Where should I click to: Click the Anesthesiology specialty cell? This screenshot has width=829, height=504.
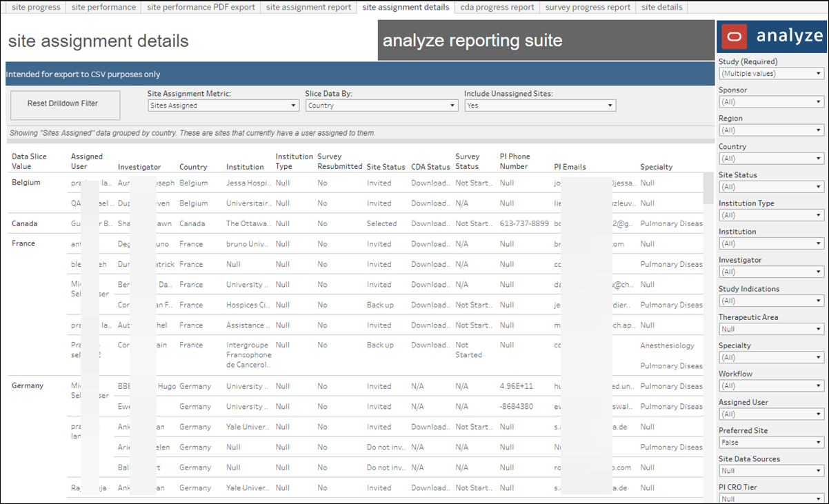click(x=668, y=345)
